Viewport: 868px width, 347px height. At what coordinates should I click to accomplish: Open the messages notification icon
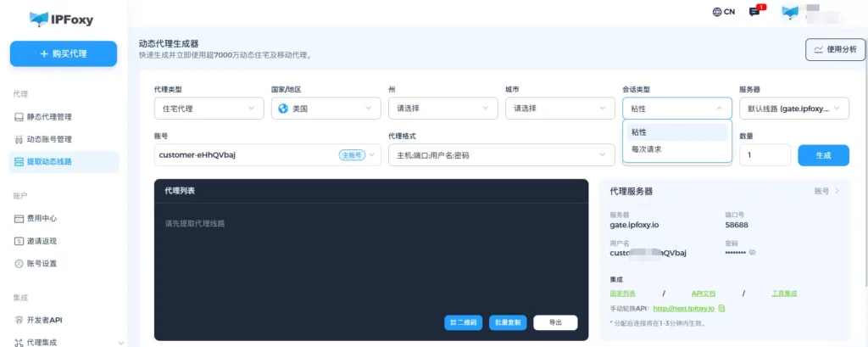pos(754,12)
